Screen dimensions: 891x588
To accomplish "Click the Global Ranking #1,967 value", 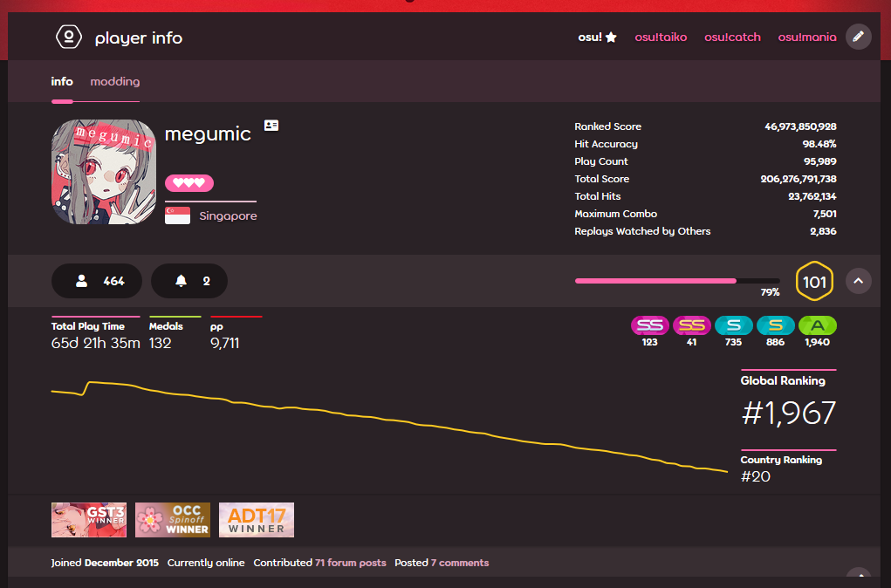I will coord(789,413).
